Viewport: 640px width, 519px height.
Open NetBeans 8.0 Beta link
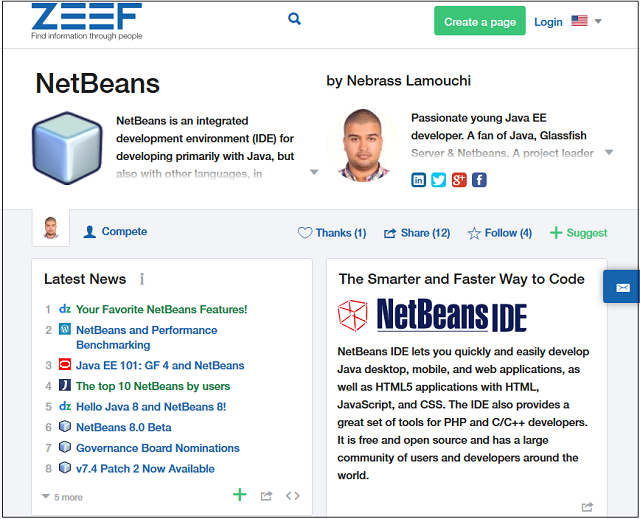124,427
